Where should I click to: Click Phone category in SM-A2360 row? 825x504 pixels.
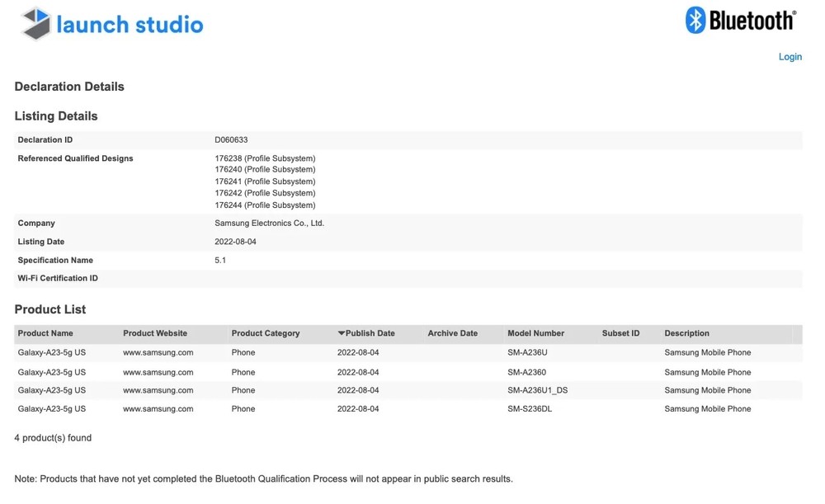[x=243, y=372]
